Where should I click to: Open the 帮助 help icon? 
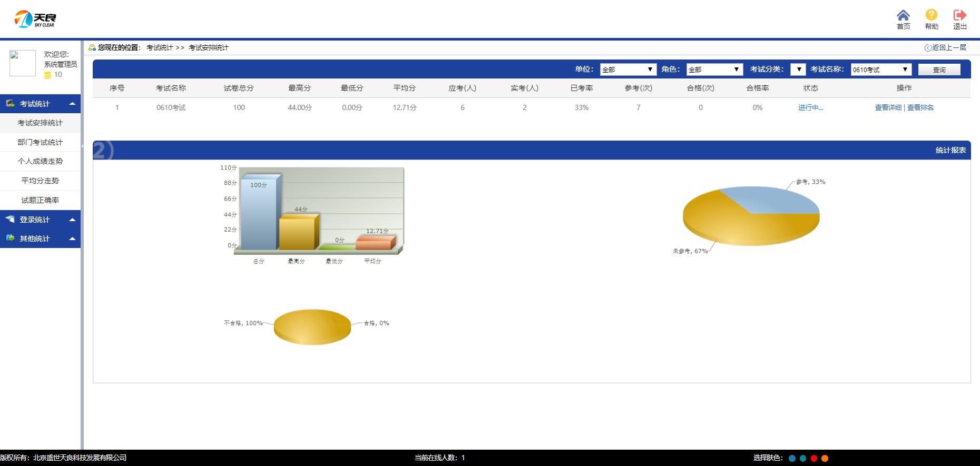coord(931,16)
